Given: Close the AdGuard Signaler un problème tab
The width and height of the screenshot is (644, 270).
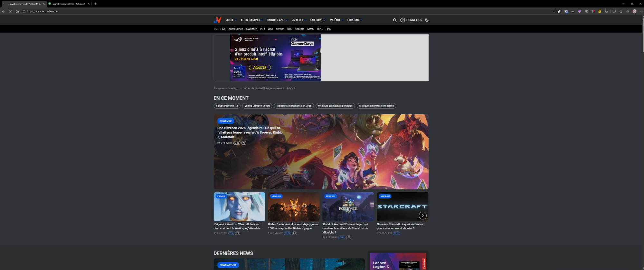Looking at the screenshot, I should click(x=89, y=4).
